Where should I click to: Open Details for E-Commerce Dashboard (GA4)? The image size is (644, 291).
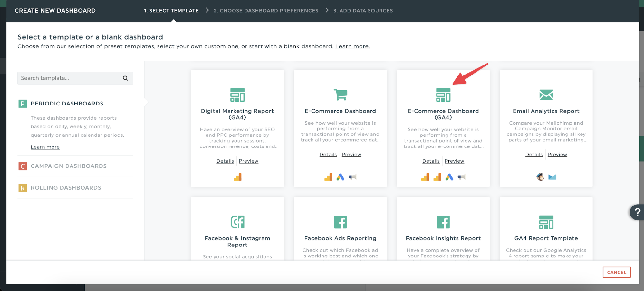431,161
